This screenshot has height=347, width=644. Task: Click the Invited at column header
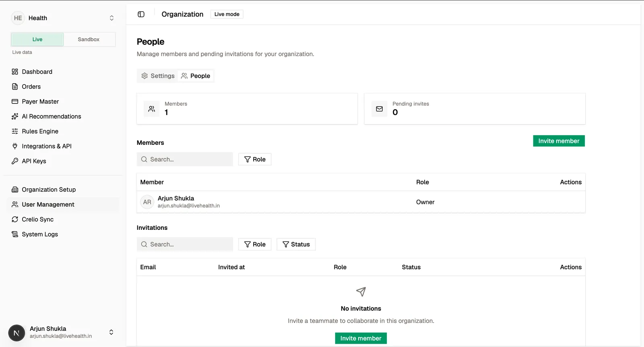[x=231, y=267]
